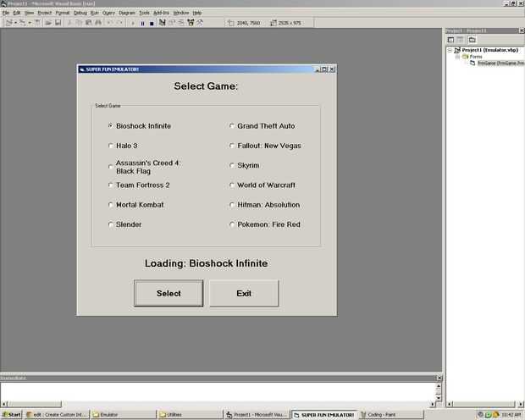The width and height of the screenshot is (525, 420).
Task: Click the Project Explorer toolbar icon
Action: coord(163,23)
